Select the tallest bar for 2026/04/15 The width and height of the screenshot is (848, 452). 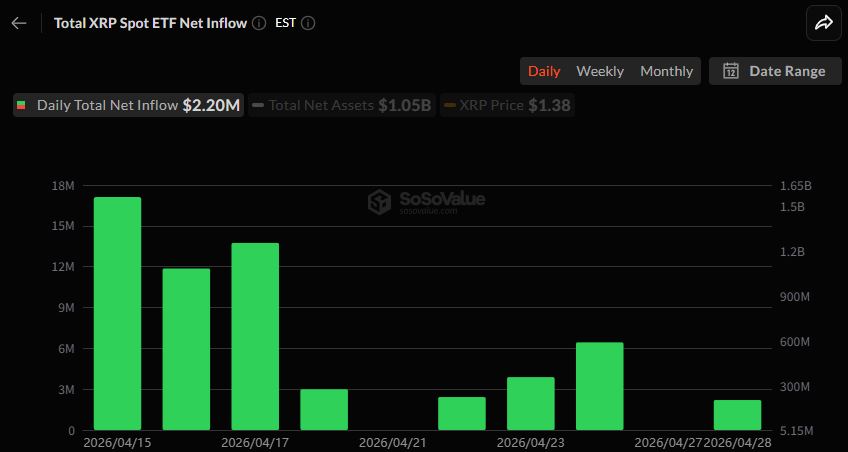pyautogui.click(x=117, y=314)
